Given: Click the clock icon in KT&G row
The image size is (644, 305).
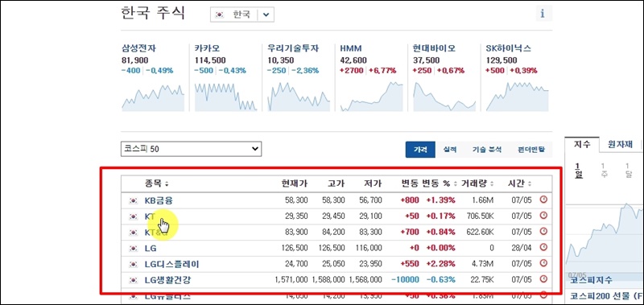Looking at the screenshot, I should coord(543,232).
